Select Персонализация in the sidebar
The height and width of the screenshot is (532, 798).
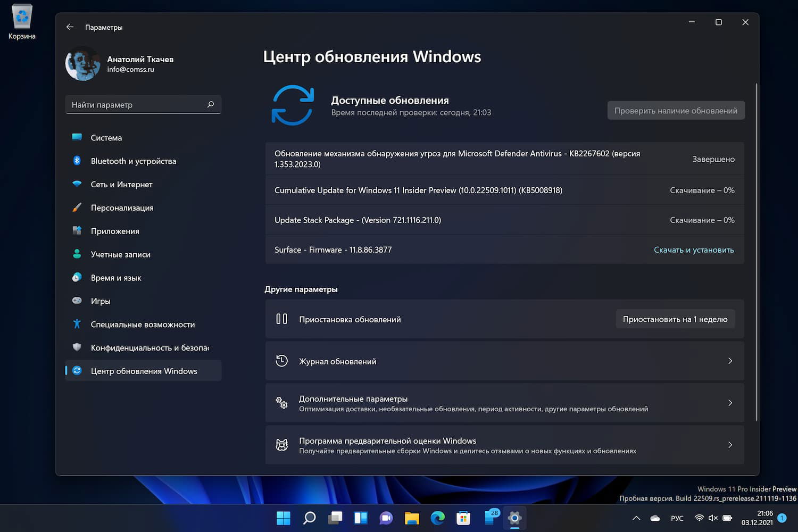click(122, 207)
